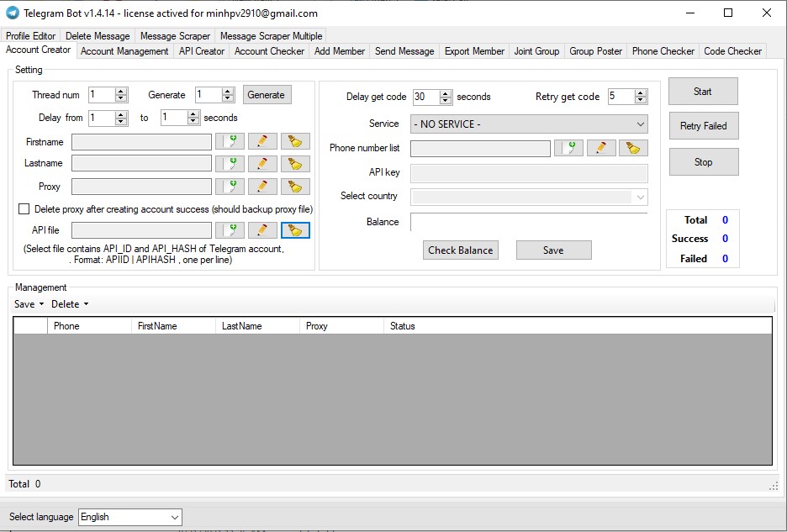Click the API file broom clear icon

[x=295, y=230]
